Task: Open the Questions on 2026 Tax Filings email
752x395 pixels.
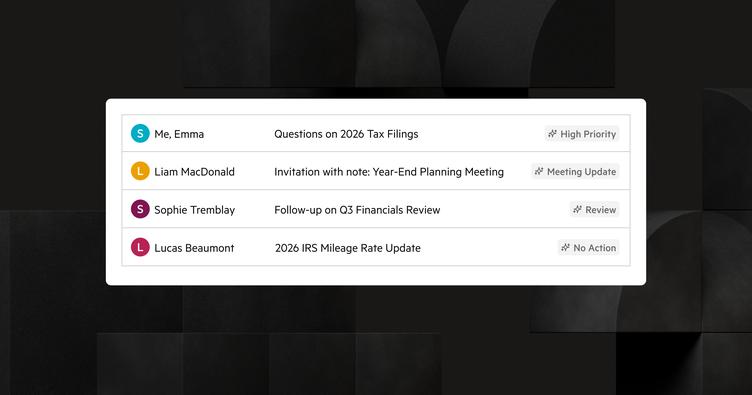Action: click(346, 134)
